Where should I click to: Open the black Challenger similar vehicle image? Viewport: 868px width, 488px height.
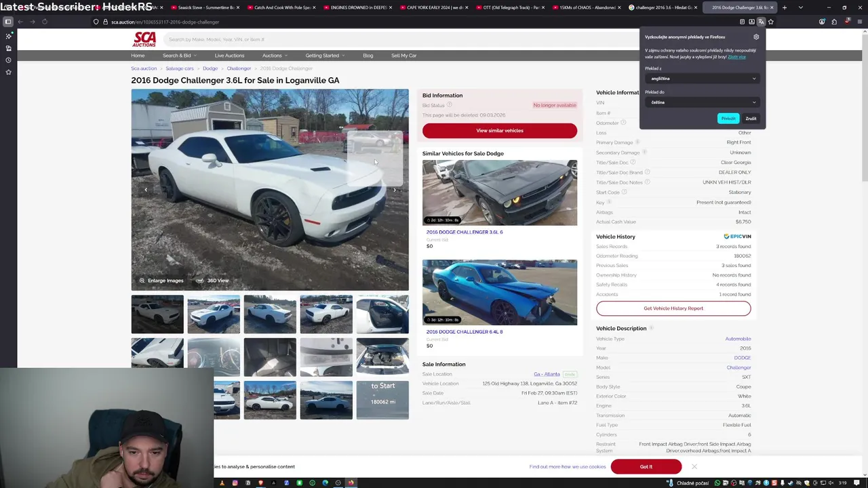(x=500, y=192)
